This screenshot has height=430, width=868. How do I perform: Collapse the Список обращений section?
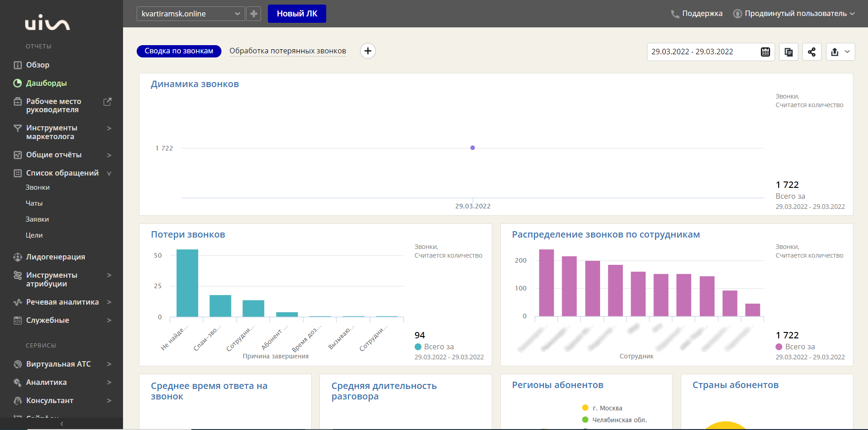click(109, 174)
